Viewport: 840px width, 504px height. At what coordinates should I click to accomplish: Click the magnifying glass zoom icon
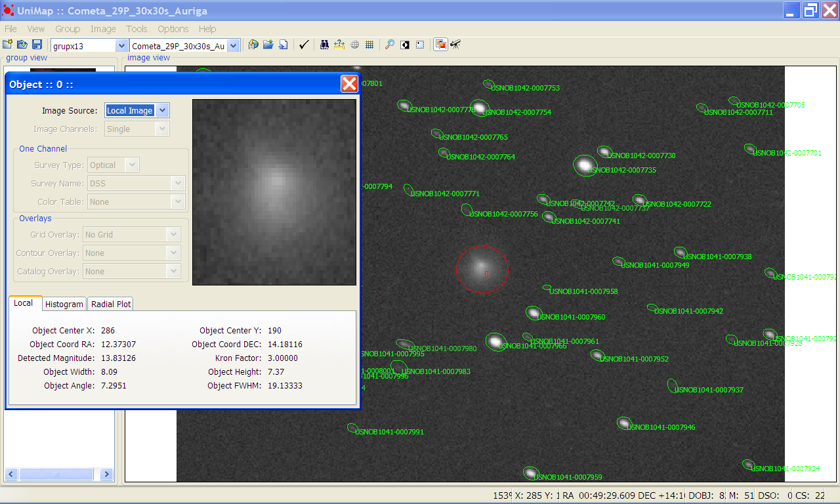click(x=390, y=45)
